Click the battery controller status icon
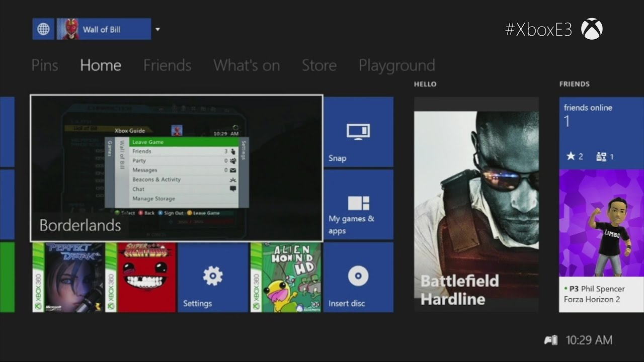 pos(551,340)
